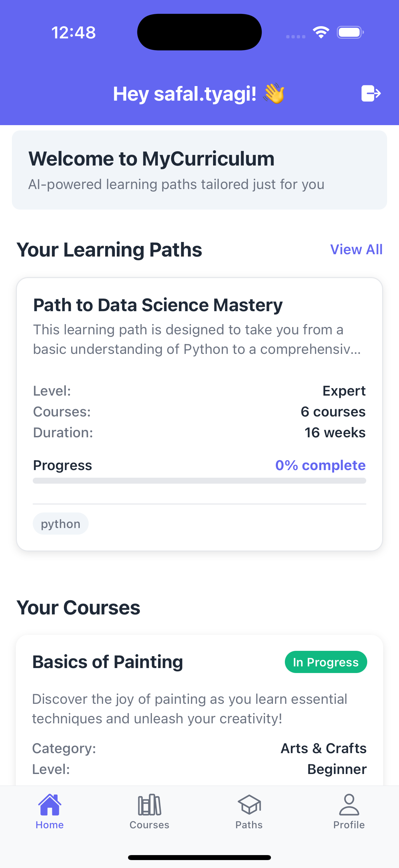The height and width of the screenshot is (868, 399).
Task: Toggle the In Progress status badge
Action: pyautogui.click(x=326, y=661)
